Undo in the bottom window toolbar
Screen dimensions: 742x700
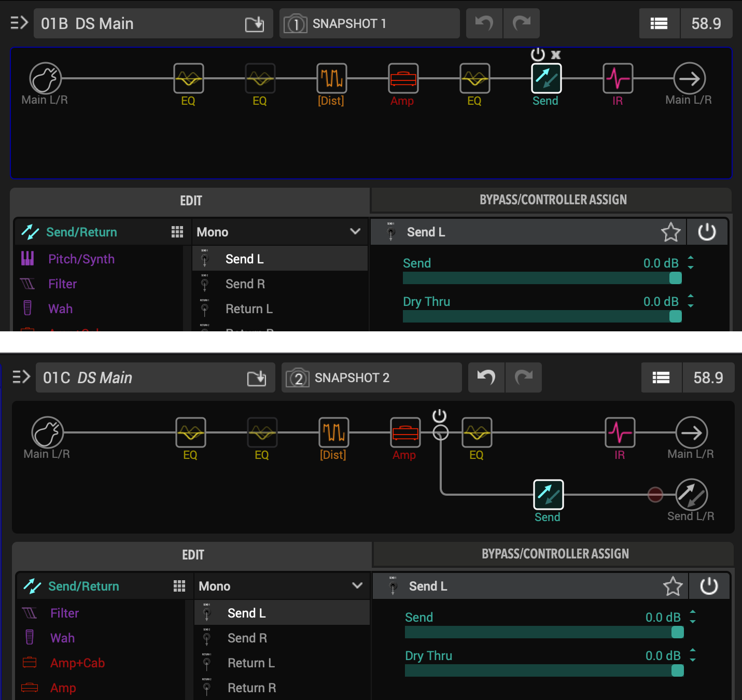pos(486,377)
